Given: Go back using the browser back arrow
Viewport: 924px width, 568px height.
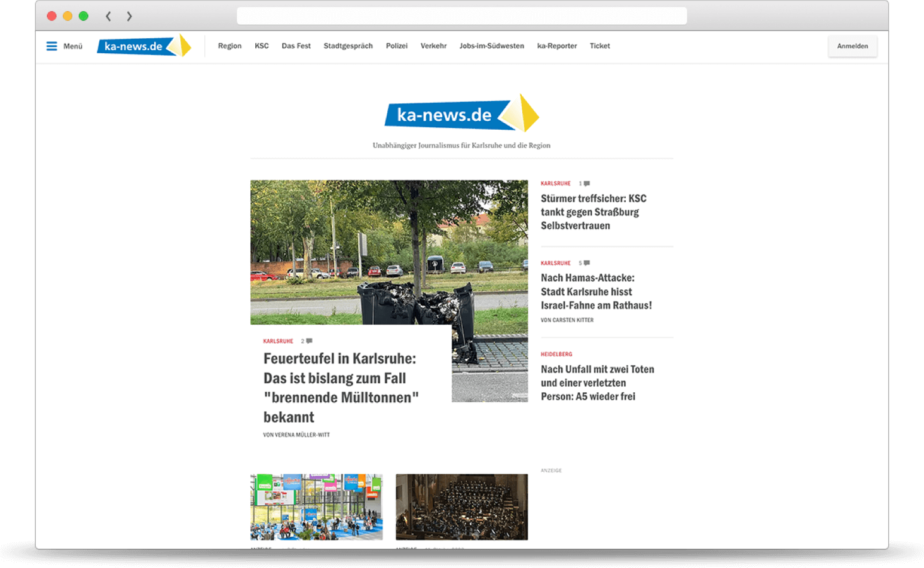Looking at the screenshot, I should 108,16.
